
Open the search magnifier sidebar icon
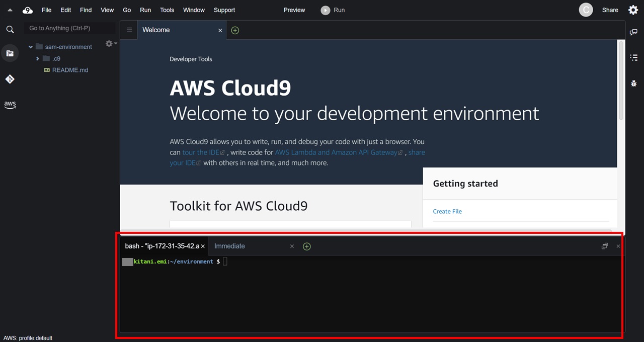(10, 30)
